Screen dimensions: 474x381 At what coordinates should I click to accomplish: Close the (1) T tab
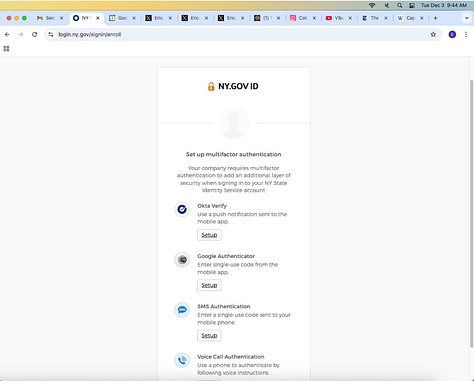278,18
